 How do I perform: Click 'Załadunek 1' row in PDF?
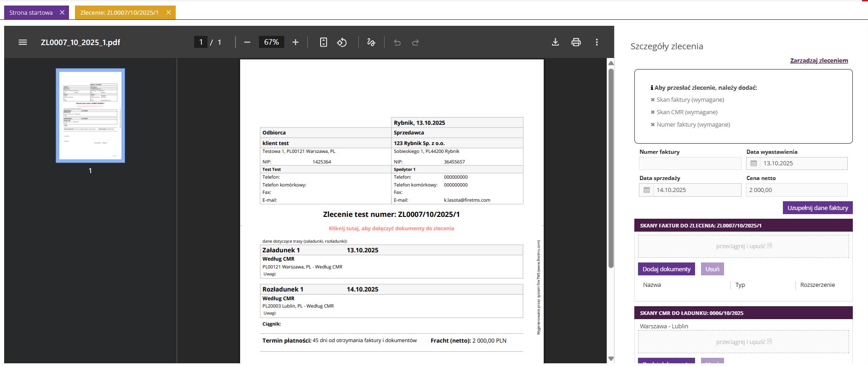(x=391, y=250)
